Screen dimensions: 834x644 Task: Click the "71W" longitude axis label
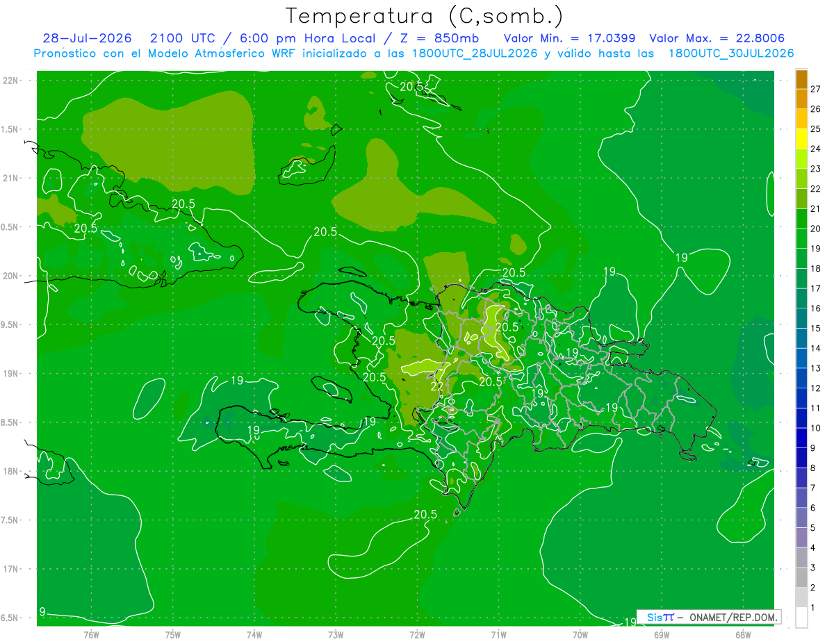[498, 634]
